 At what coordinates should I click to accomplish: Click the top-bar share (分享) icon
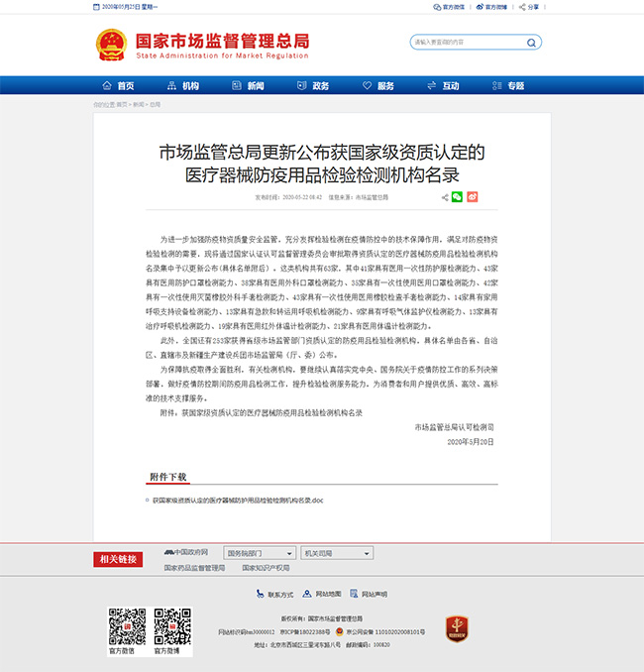tap(528, 7)
